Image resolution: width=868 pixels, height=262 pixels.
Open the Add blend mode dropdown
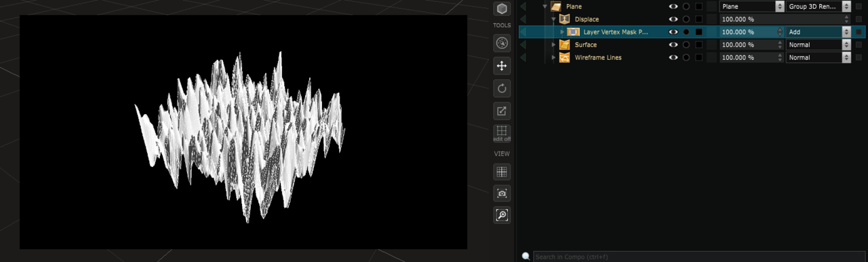[818, 32]
